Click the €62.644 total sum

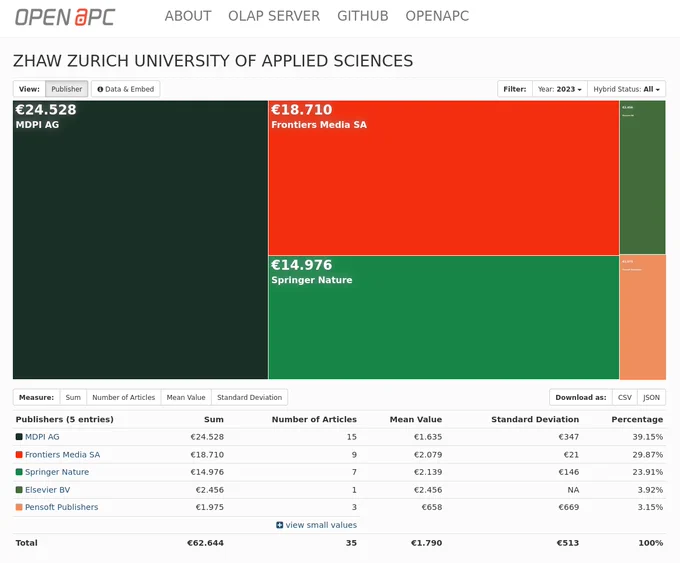coord(205,543)
